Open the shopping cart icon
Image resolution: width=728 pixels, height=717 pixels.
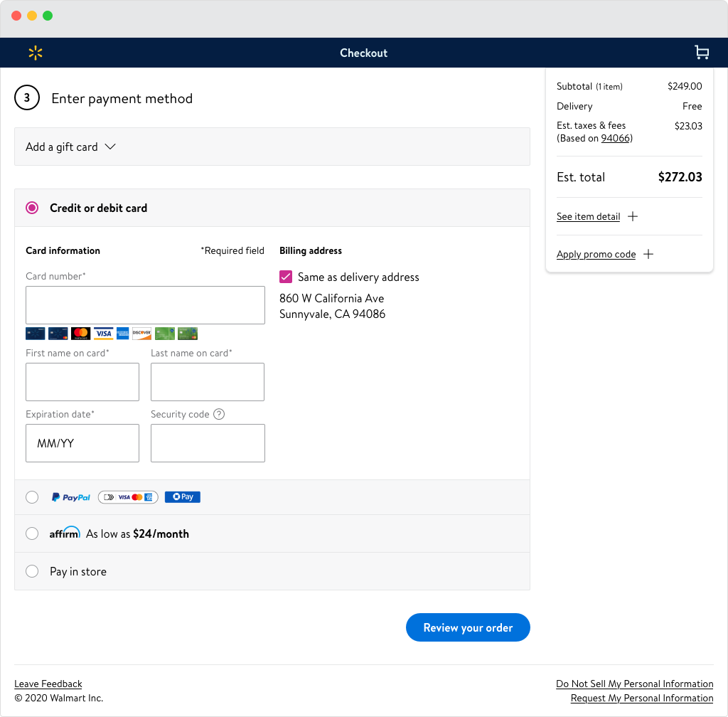[702, 53]
